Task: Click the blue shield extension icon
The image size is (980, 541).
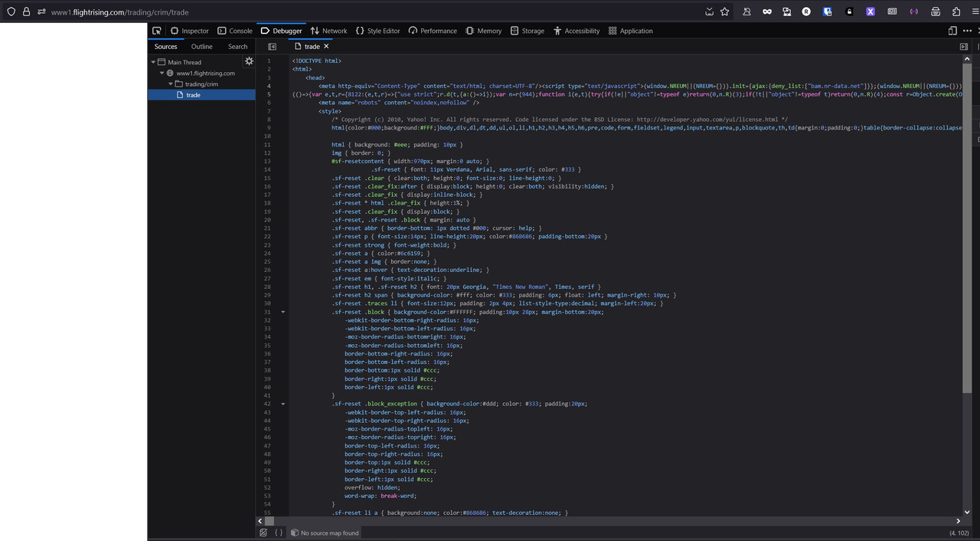Action: 828,12
